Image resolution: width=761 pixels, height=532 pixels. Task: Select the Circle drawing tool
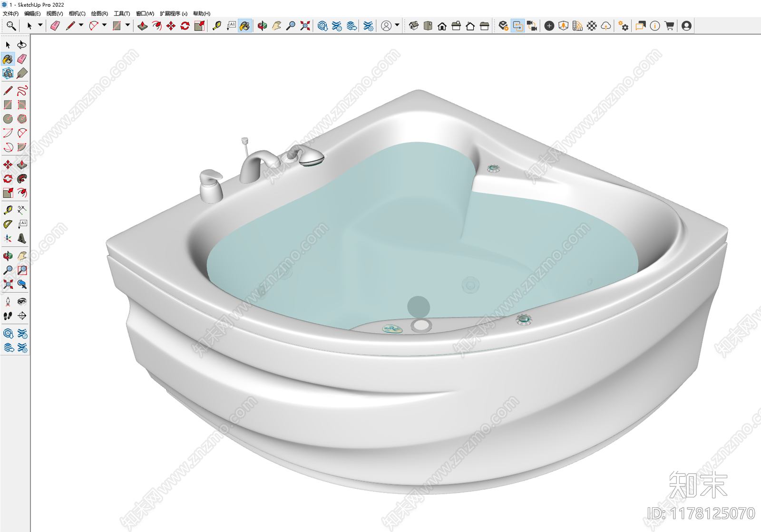[8, 119]
